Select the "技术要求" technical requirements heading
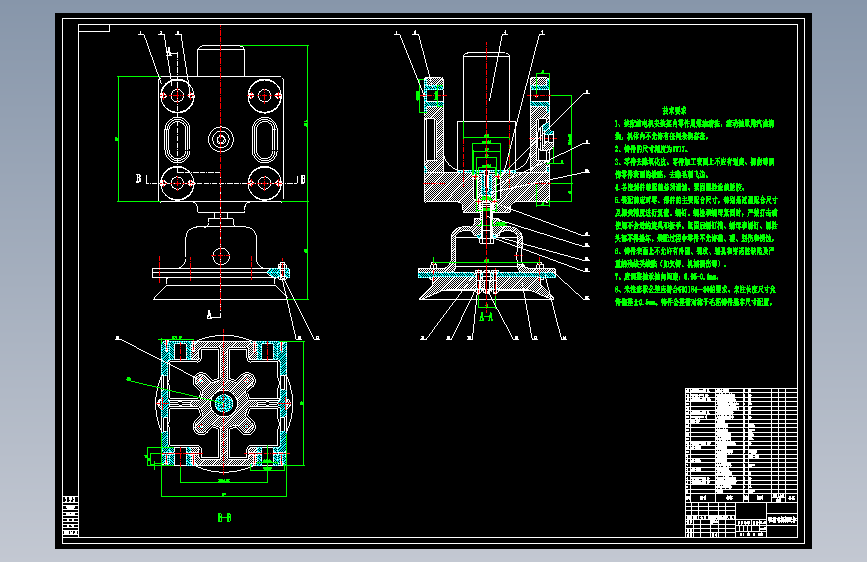867x562 pixels. point(674,111)
